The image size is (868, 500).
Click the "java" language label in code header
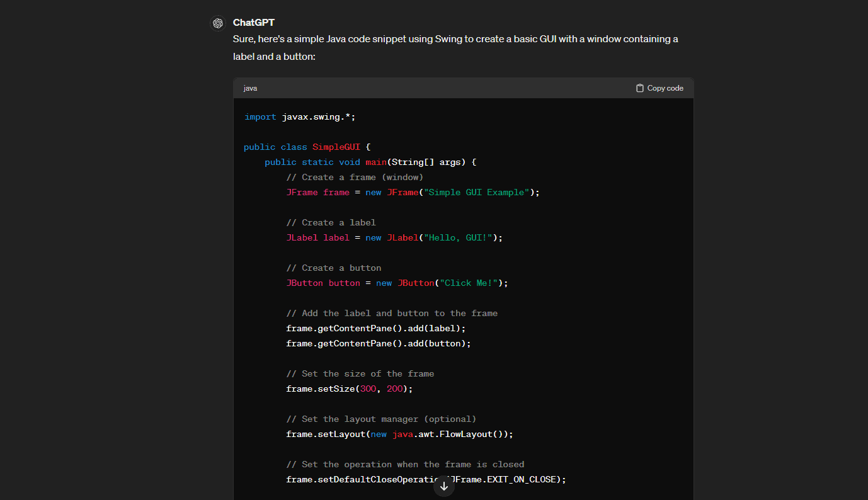pyautogui.click(x=250, y=88)
